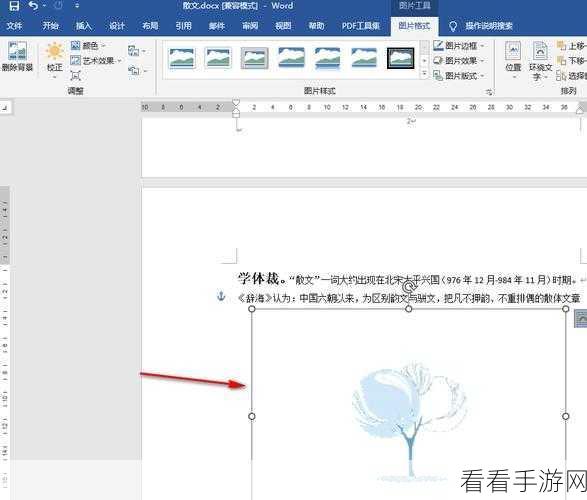Click the change picture icon
This screenshot has width=587, height=500.
(135, 51)
